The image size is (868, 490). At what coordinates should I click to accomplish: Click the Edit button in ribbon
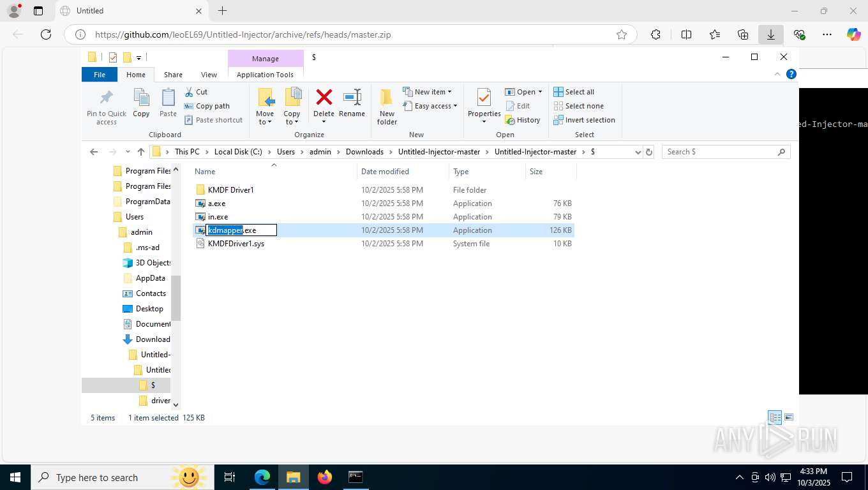[518, 106]
